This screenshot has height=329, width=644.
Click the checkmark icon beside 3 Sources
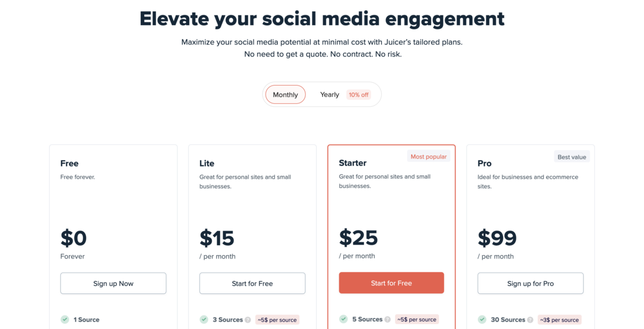(x=204, y=320)
